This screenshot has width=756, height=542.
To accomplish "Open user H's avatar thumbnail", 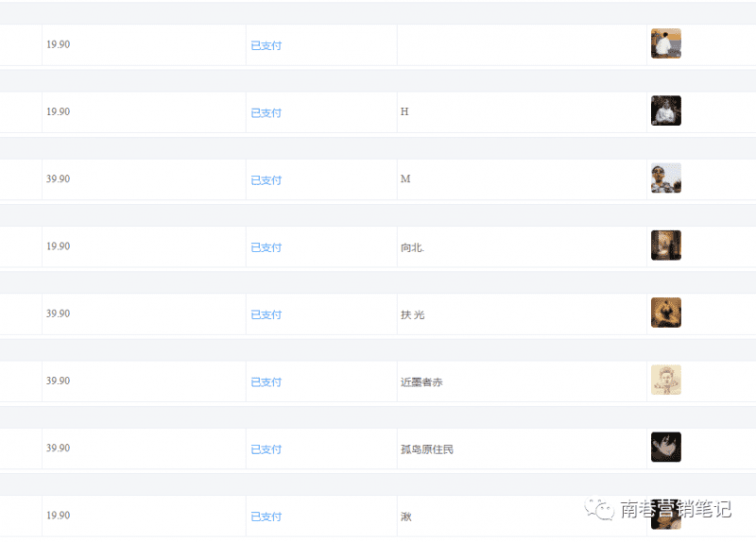I will coord(665,110).
